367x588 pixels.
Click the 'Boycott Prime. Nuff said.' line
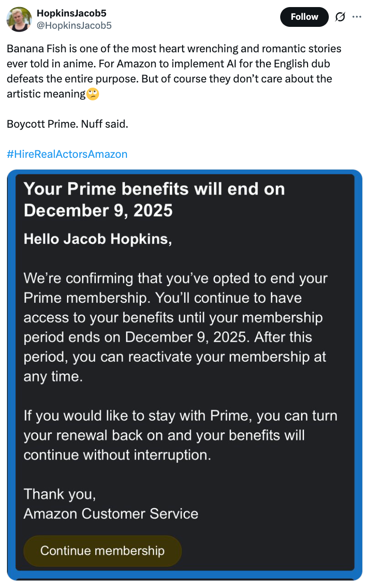(x=67, y=124)
